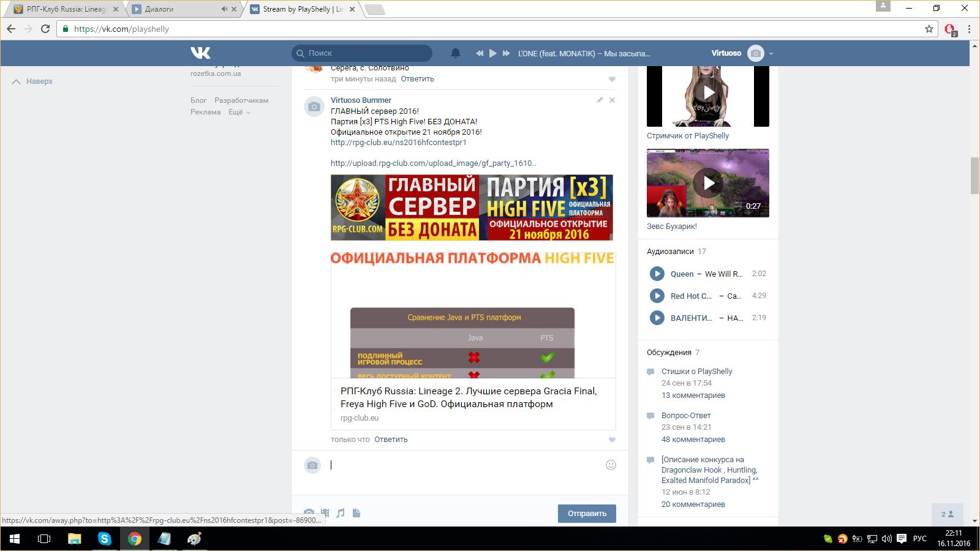
Task: Expand the Virtuoso profile menu arrow
Action: point(771,54)
